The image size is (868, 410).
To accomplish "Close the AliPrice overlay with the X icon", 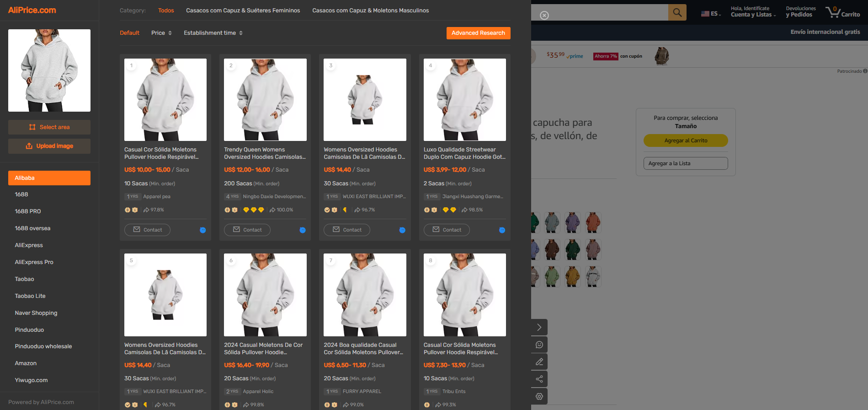I will [544, 16].
